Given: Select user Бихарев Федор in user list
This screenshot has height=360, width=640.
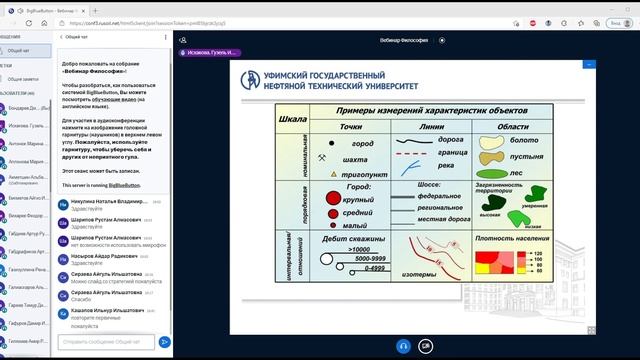Looking at the screenshot, I should point(24,216).
